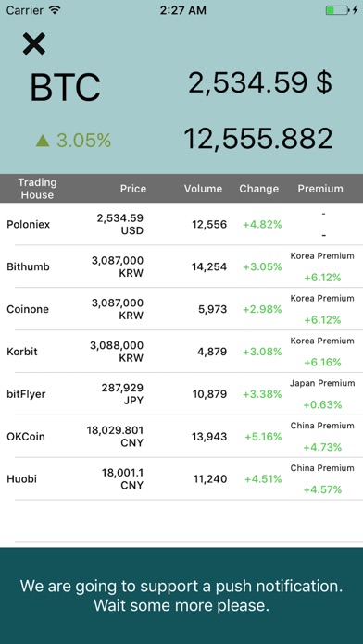363x644 pixels.
Task: Tap the Huobi row
Action: [181, 479]
